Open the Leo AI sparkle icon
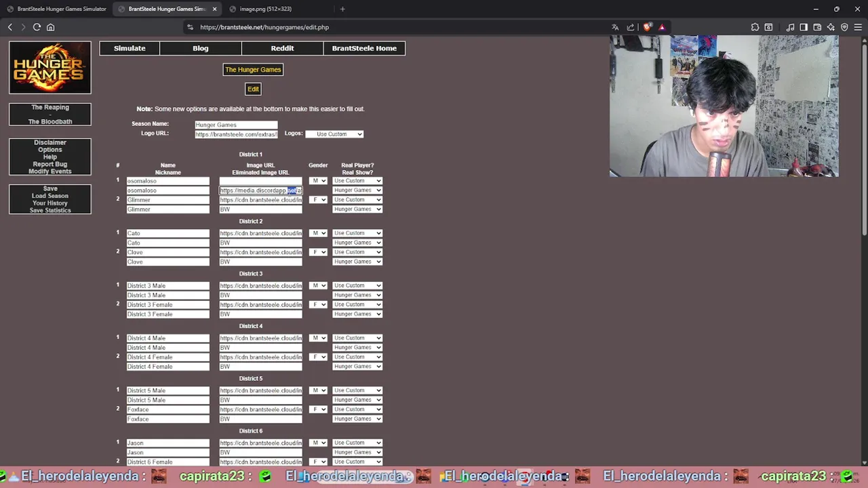The height and width of the screenshot is (488, 868). coord(831,27)
